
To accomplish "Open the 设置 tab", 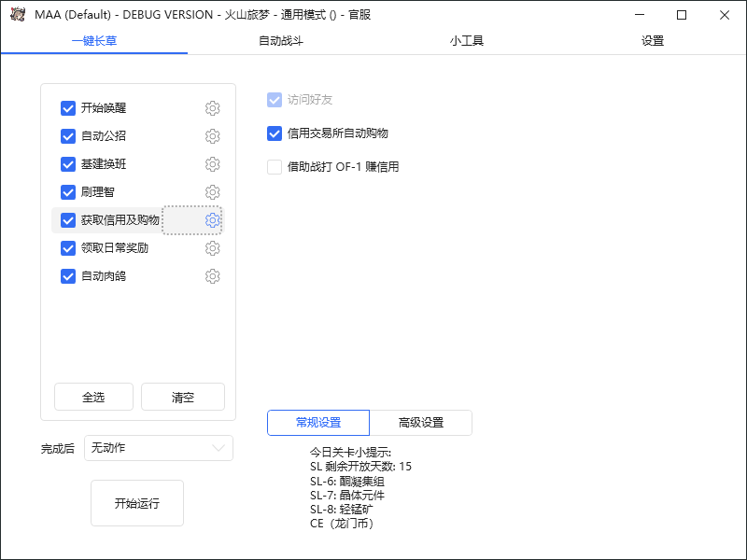I will coord(652,41).
